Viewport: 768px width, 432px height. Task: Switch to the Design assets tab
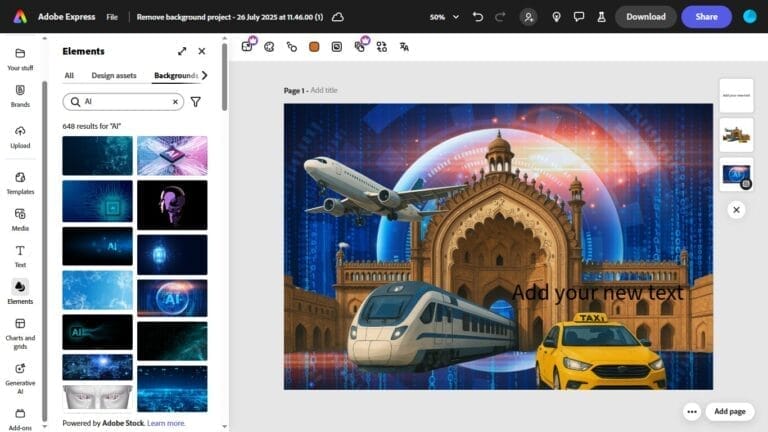click(x=113, y=75)
